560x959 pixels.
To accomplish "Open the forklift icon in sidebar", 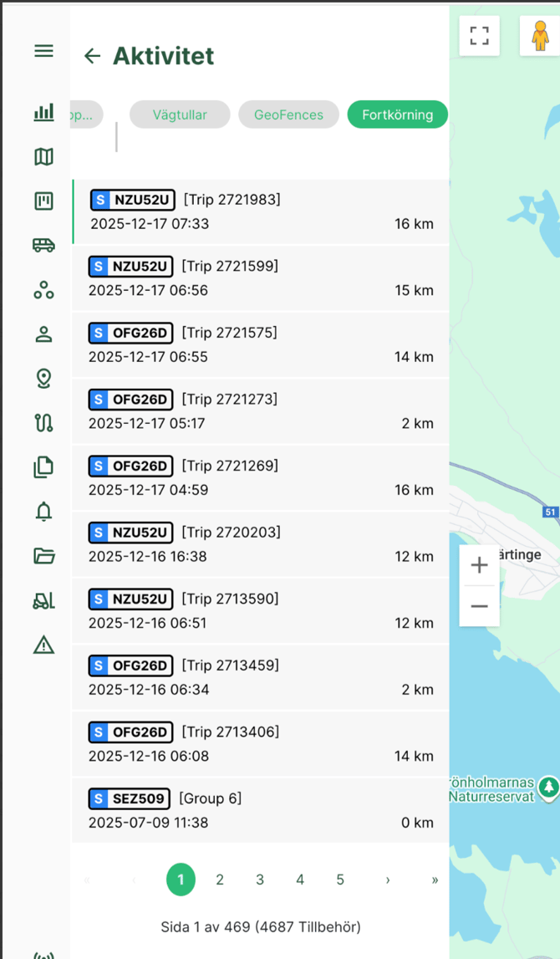I will coord(43,599).
